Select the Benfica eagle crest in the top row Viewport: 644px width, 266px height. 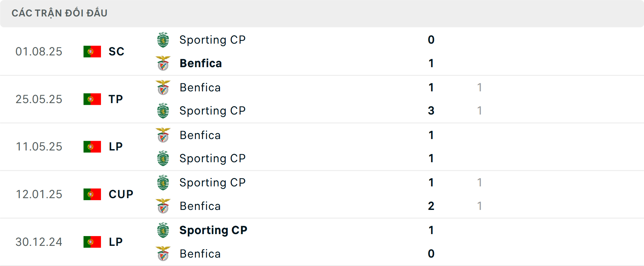click(163, 63)
